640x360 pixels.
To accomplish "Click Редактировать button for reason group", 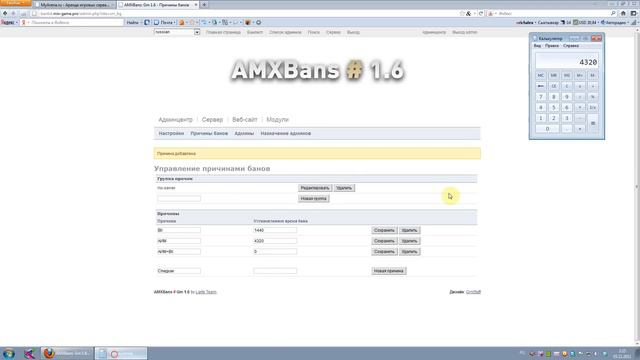I will click(x=314, y=188).
